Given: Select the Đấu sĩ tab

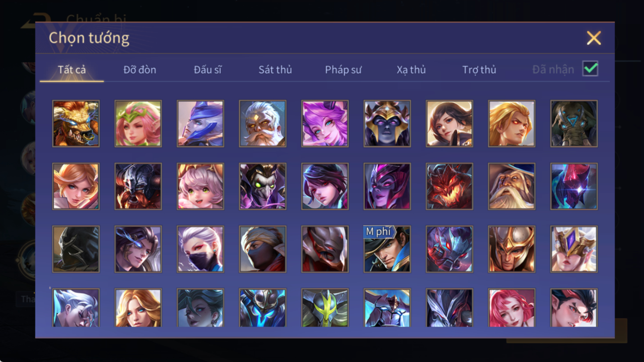Looking at the screenshot, I should pos(208,70).
